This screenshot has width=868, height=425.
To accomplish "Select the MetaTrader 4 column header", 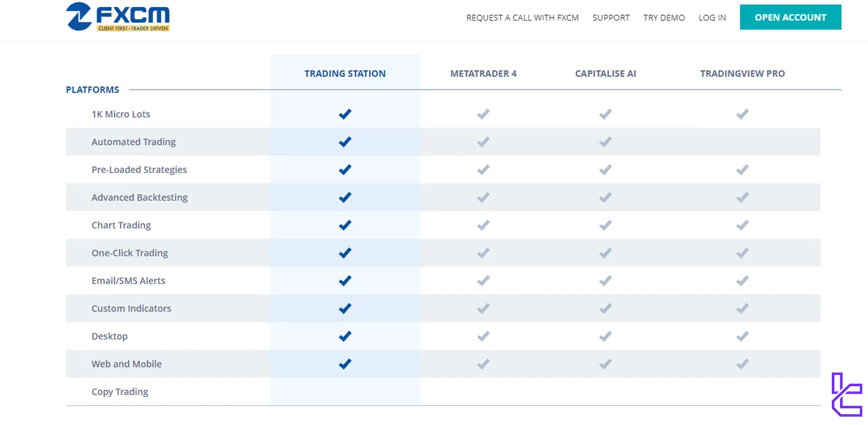I will point(483,74).
